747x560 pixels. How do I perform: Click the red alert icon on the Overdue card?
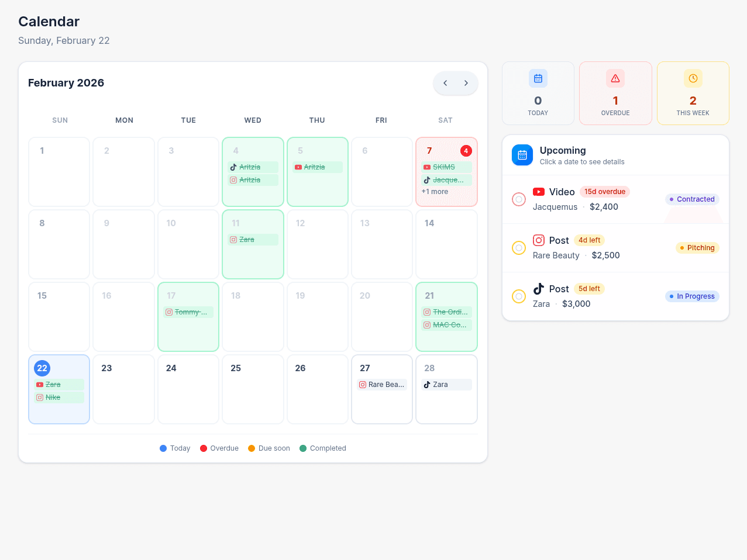[x=615, y=78]
